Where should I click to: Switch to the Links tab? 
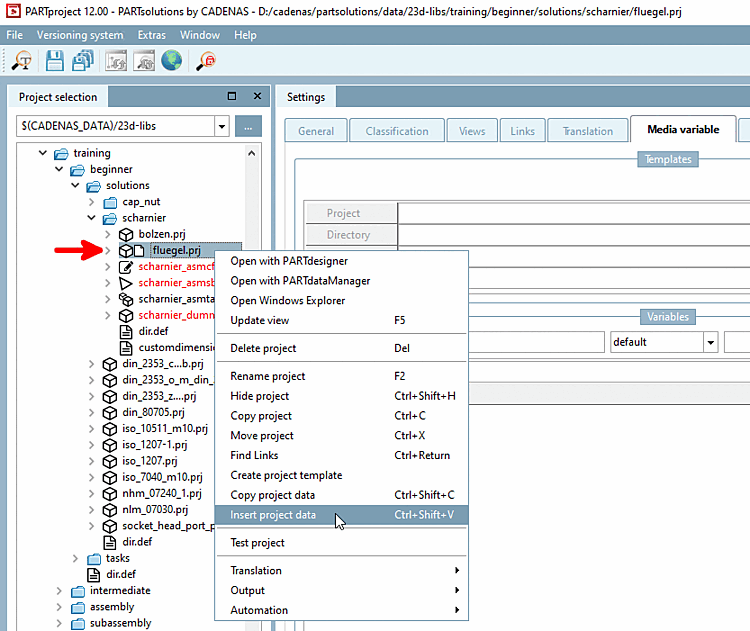(x=522, y=131)
